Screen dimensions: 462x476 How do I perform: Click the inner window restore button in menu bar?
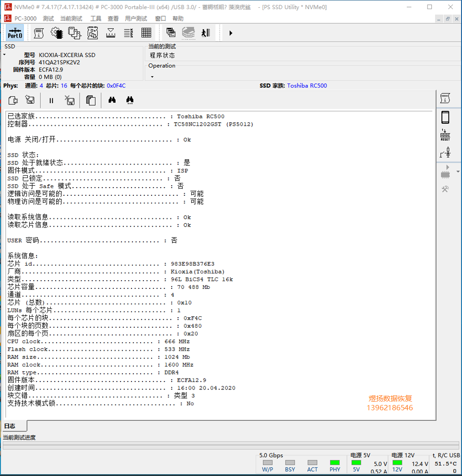tap(448, 19)
